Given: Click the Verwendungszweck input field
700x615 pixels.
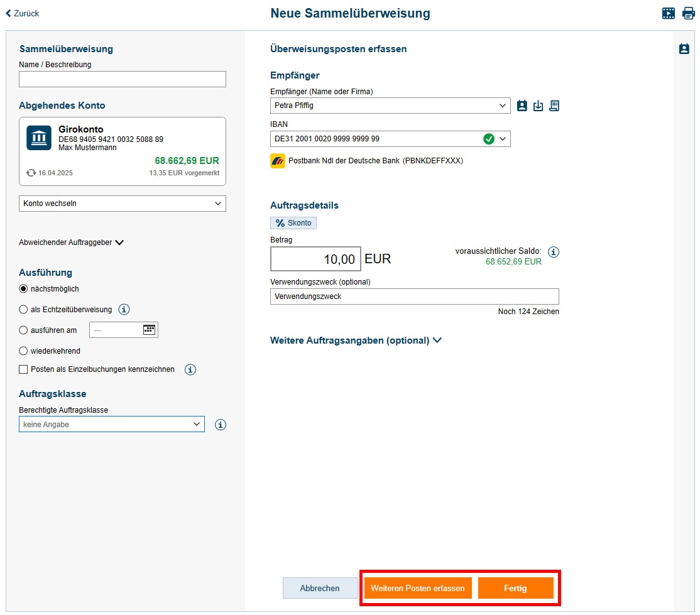Looking at the screenshot, I should (x=415, y=296).
